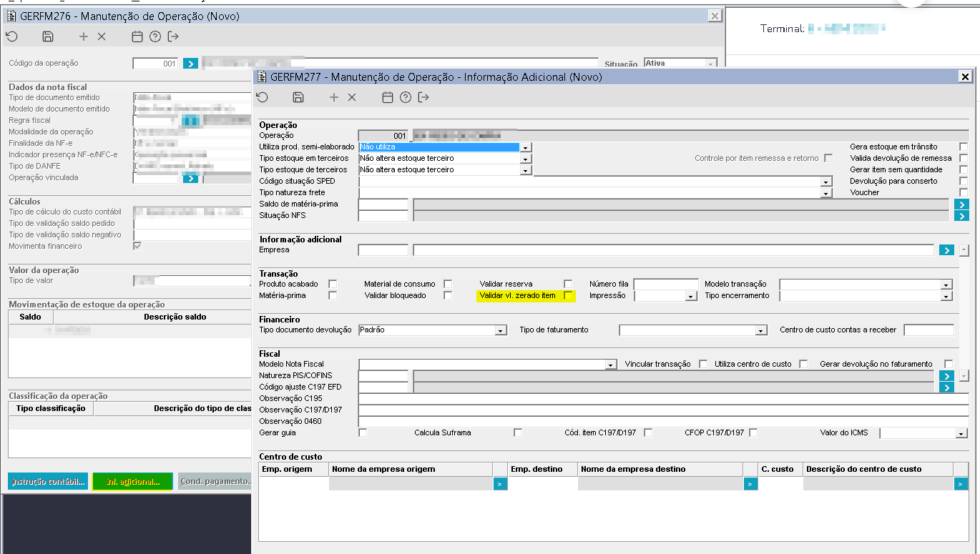980x554 pixels.
Task: Toggle Gera estoque em trânsito checkbox
Action: (x=964, y=147)
